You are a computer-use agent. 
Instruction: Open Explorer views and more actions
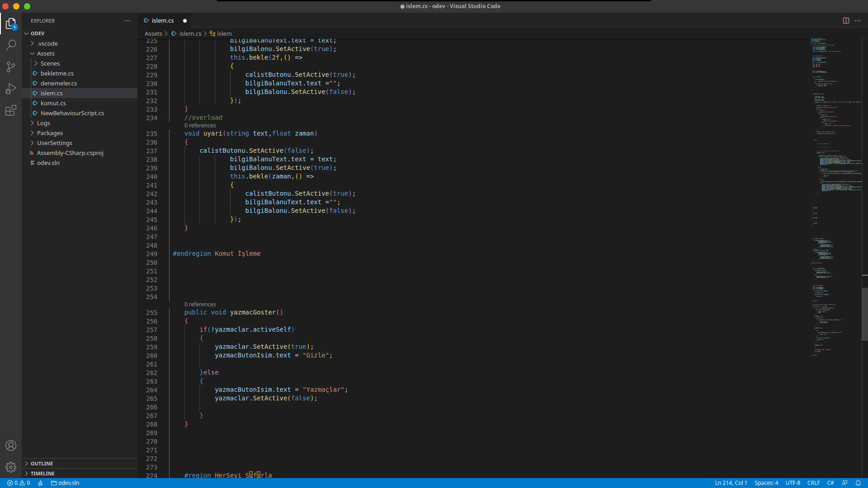(x=127, y=21)
